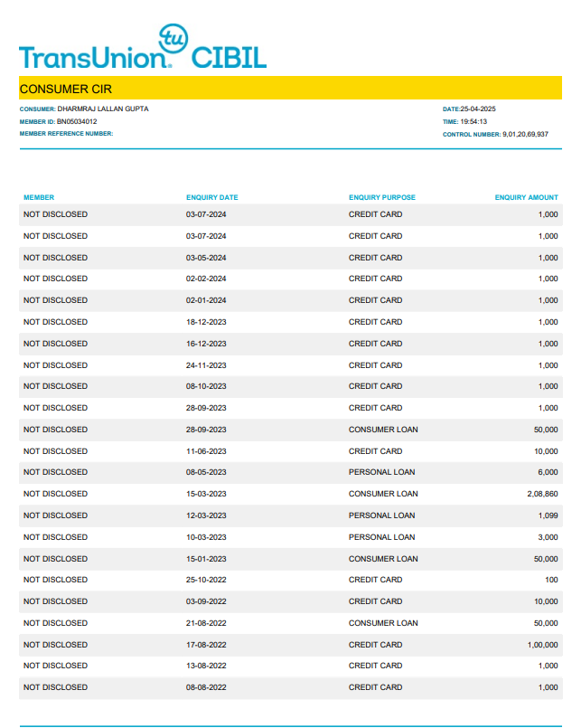The image size is (572, 728).
Task: Select enquiry date 24-11-2023
Action: (x=206, y=365)
